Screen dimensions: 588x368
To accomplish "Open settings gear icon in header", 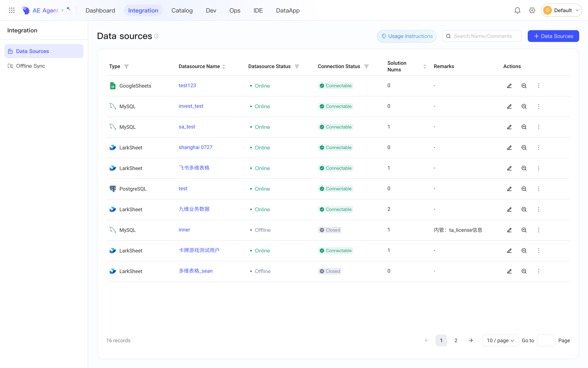I will (x=532, y=10).
